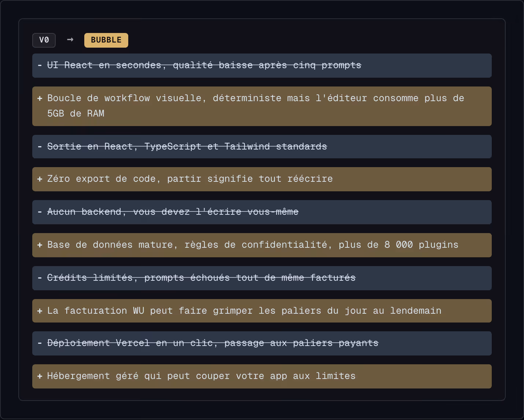Select added line 'Hébergement géré qui peut couper'
The height and width of the screenshot is (420, 524).
click(x=262, y=376)
